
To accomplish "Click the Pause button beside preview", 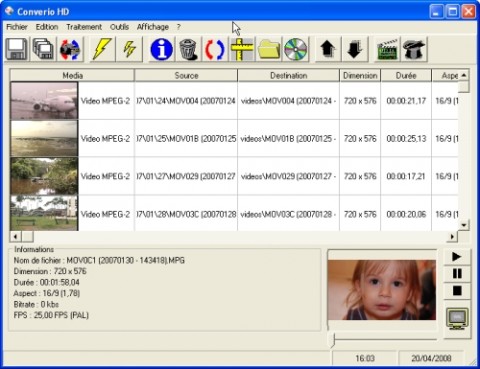I will 457,274.
